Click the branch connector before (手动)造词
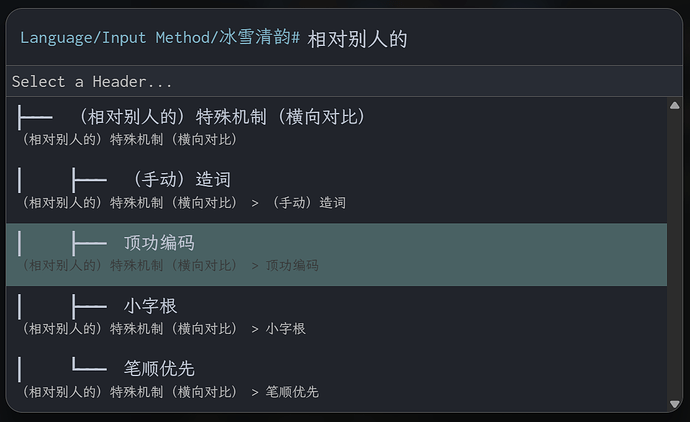Viewport: 690px width, 422px height. [x=89, y=180]
